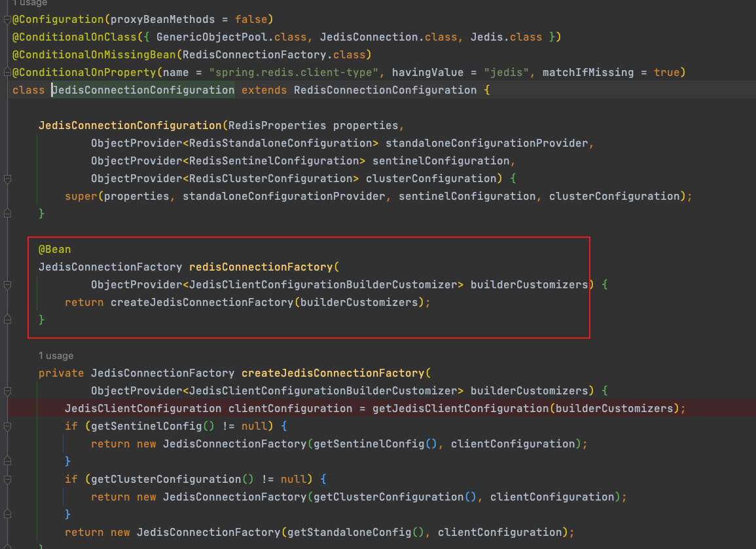
Task: Click RedisStandaloneConfiguration generic type
Action: point(281,143)
